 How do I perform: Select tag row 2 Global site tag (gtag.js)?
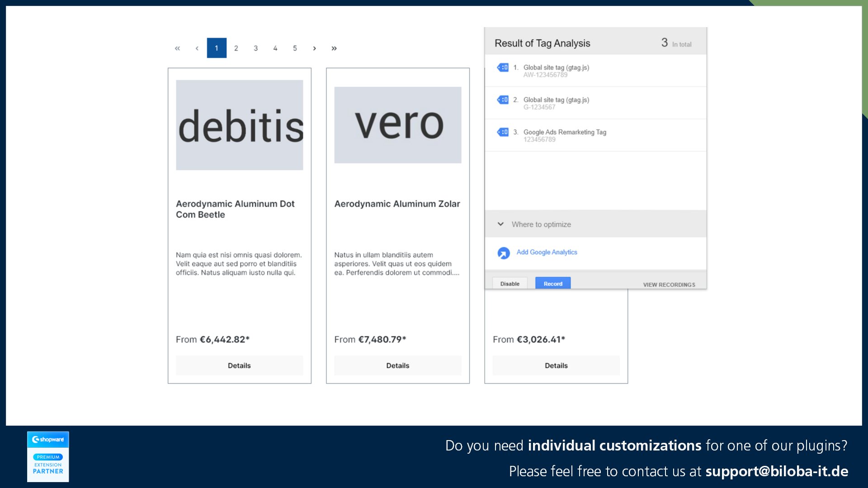(x=595, y=103)
